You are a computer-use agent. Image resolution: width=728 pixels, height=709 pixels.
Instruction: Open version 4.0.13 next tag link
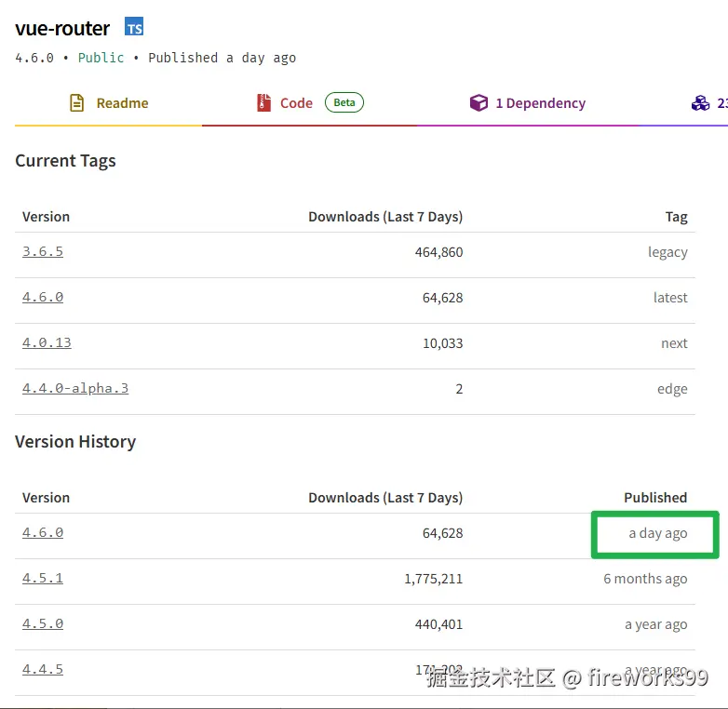[x=47, y=342]
